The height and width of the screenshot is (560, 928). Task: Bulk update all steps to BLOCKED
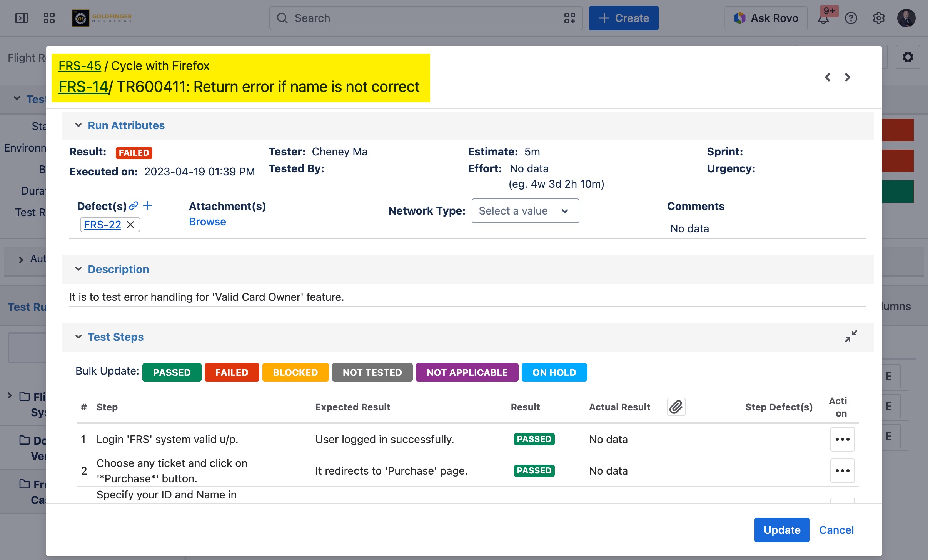[x=295, y=372]
